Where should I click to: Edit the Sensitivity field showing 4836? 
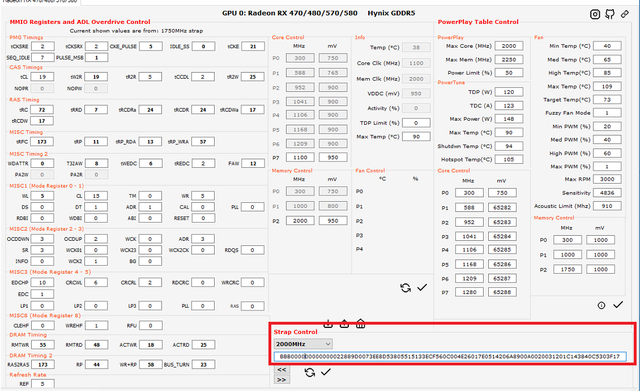(607, 193)
